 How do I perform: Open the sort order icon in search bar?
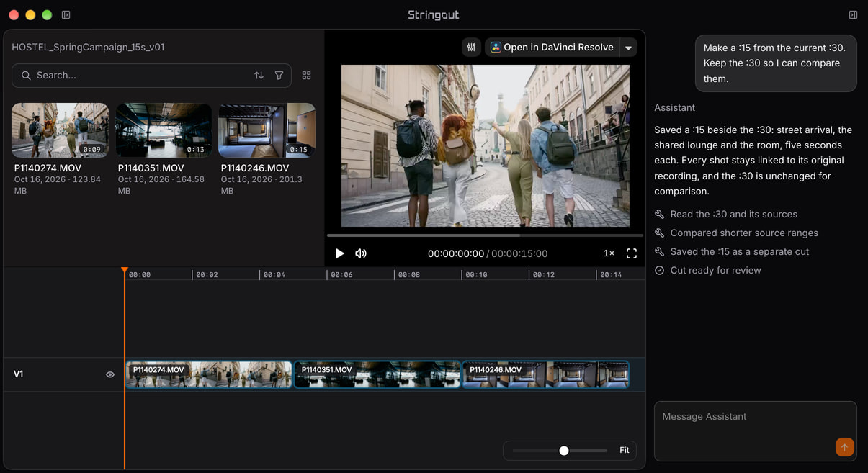259,75
